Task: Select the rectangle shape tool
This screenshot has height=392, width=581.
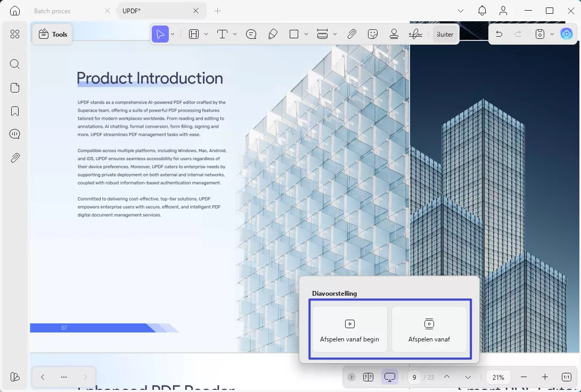Action: pyautogui.click(x=294, y=34)
